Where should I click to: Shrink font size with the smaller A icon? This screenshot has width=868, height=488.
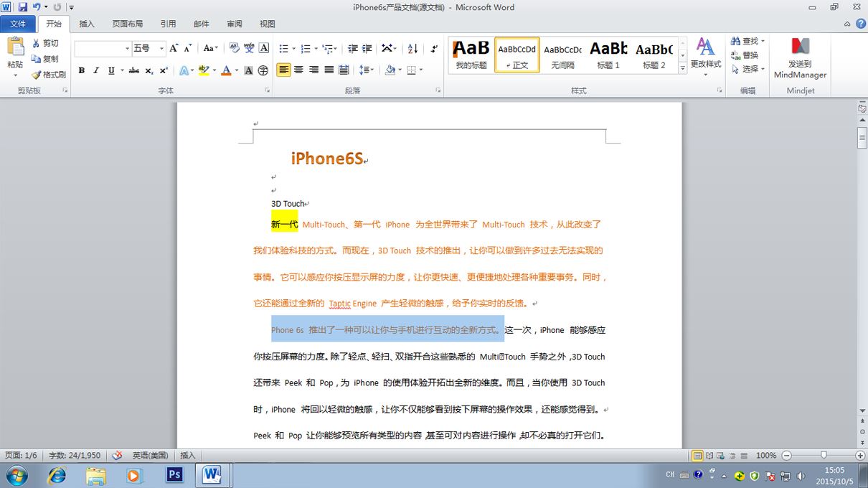[188, 49]
